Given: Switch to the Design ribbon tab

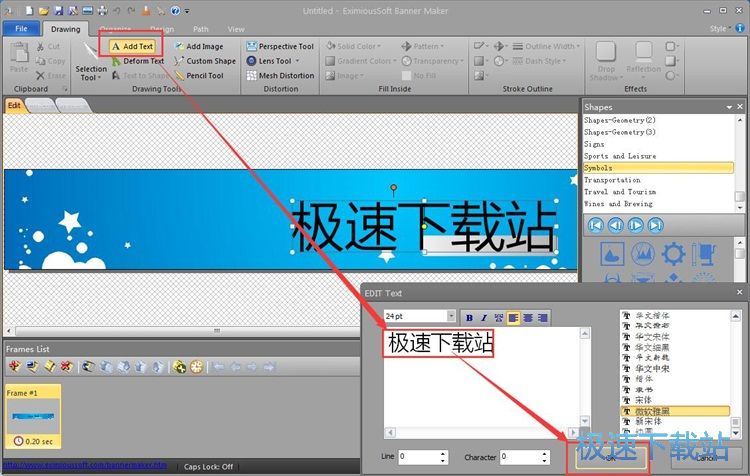Looking at the screenshot, I should (x=162, y=29).
